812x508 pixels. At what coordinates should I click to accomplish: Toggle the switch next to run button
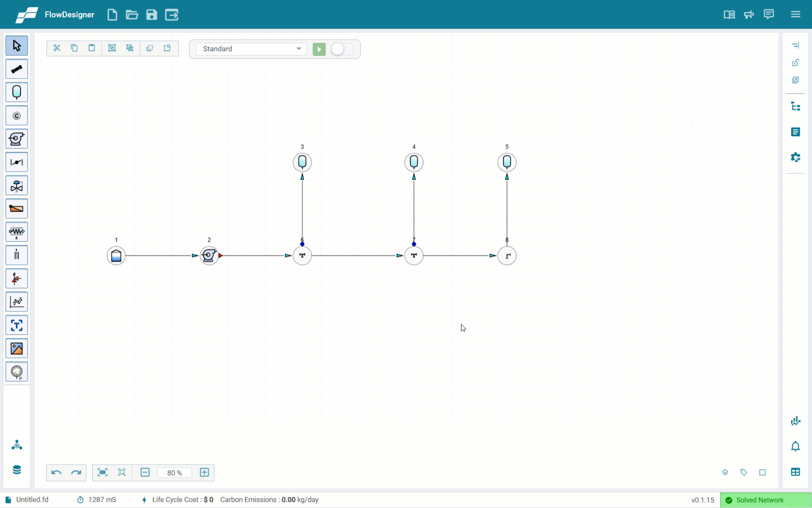tap(342, 49)
